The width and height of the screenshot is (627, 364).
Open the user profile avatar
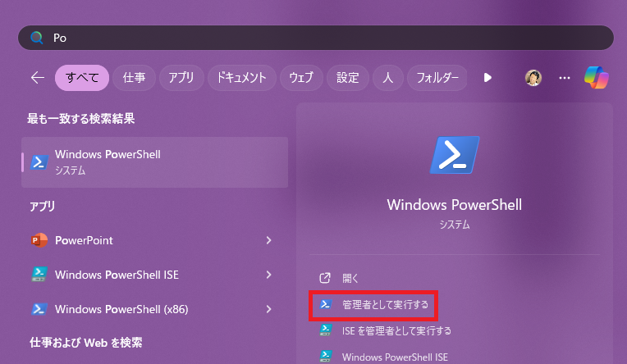click(533, 78)
